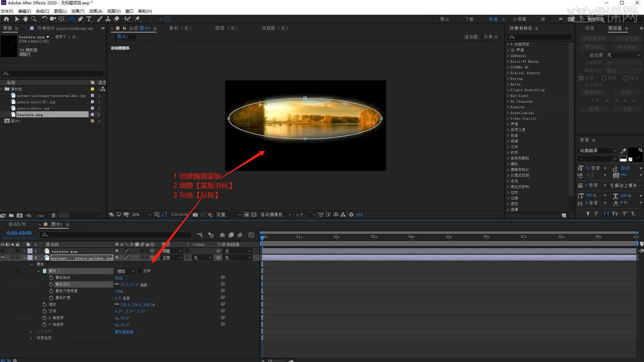Viewport: 644px width, 362px height.
Task: Check the 反转 mask invert checkbox
Action: coord(140,271)
